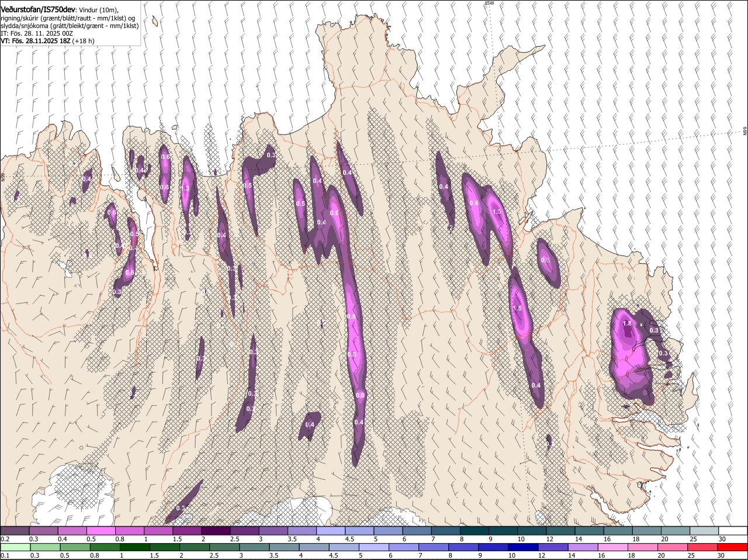This screenshot has height=560, width=748.
Task: Select the snowfall legend swatch between 1 and 1.5
Action: coord(158,530)
